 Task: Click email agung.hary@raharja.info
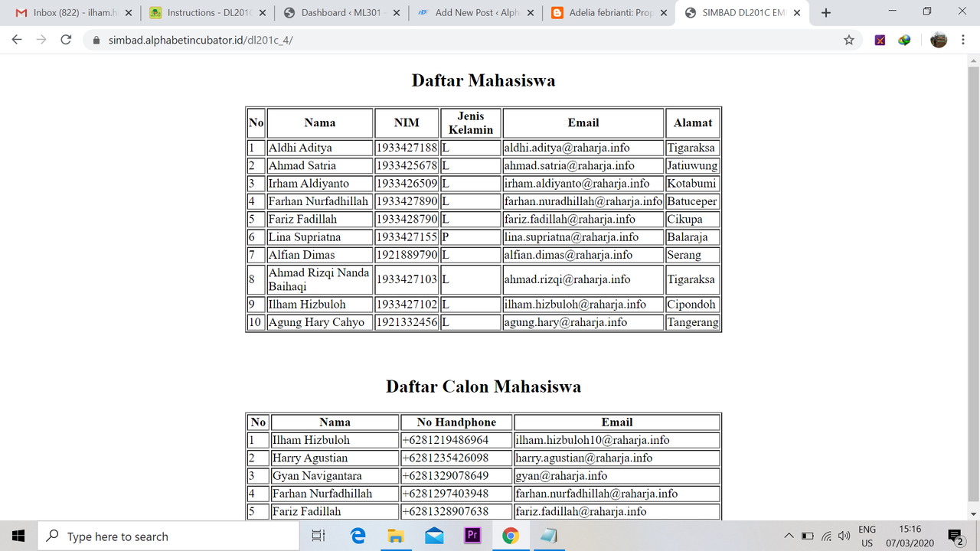point(583,322)
